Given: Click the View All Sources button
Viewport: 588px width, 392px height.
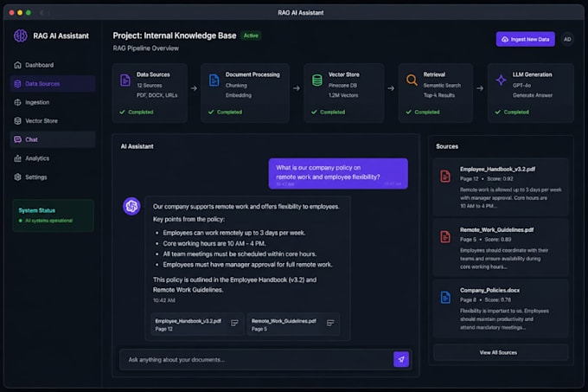Looking at the screenshot, I should (501, 352).
